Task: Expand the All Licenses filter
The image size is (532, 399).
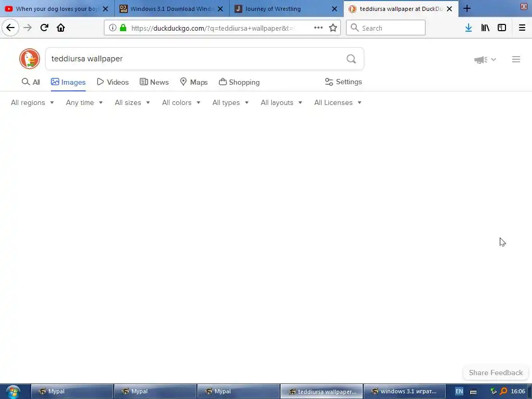Action: 338,102
